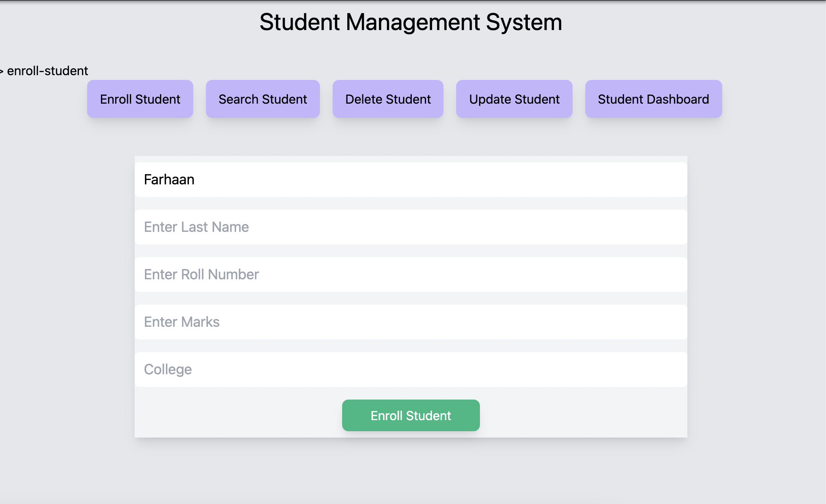The image size is (826, 504).
Task: Open the Update Student page
Action: pos(514,99)
